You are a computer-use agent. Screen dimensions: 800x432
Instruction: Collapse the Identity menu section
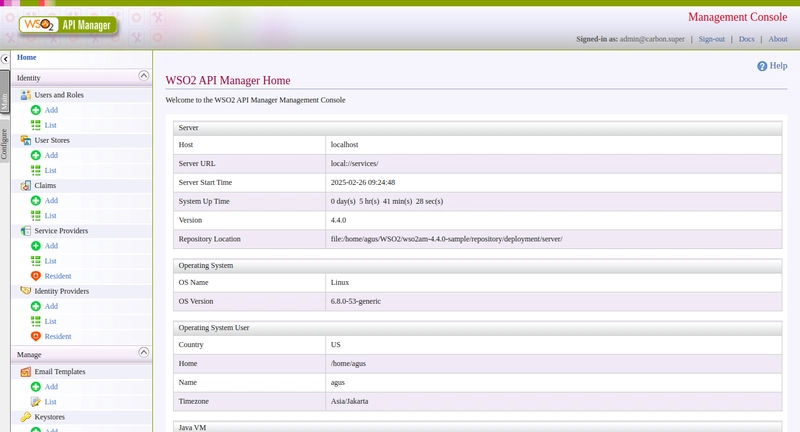coord(144,75)
